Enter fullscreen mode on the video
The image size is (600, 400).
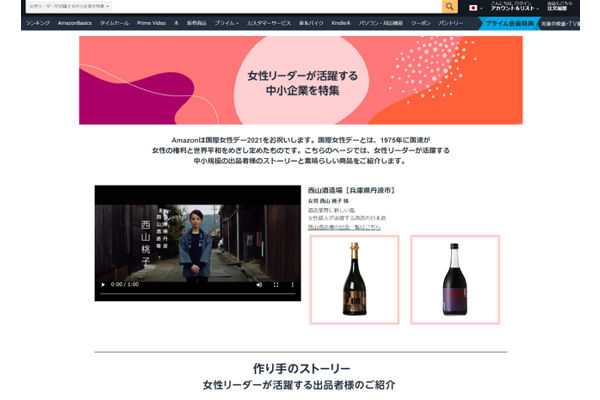tap(275, 284)
